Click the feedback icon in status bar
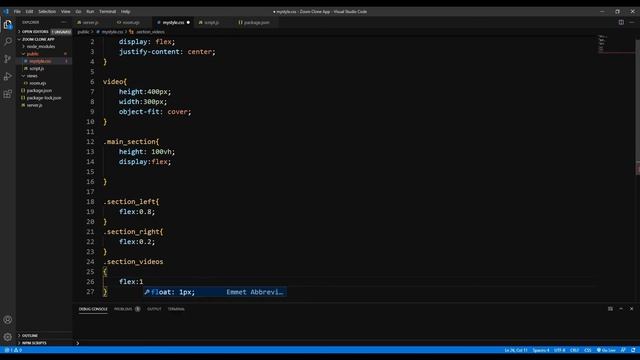640x360 pixels. 623,350
